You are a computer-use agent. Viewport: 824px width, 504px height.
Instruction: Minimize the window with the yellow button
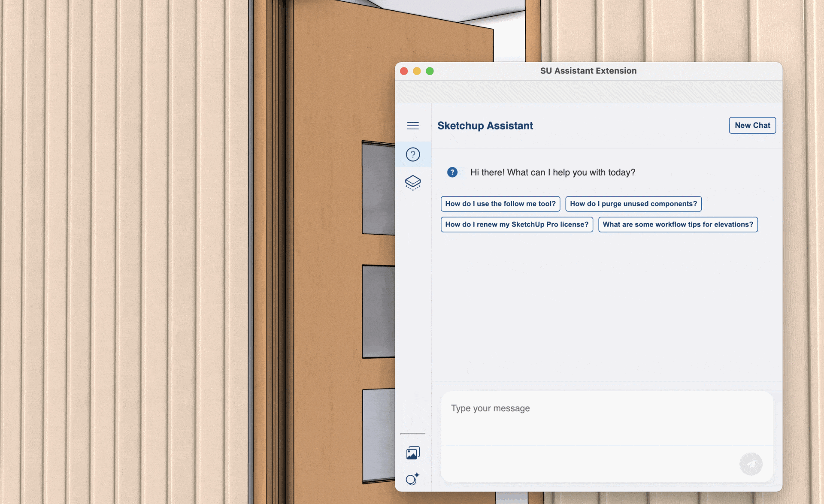pyautogui.click(x=417, y=71)
